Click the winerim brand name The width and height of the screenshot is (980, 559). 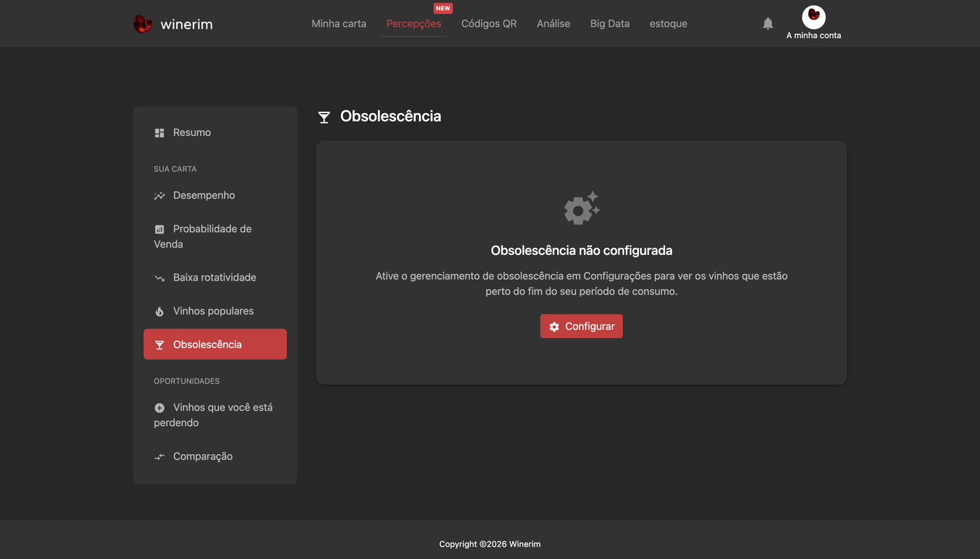point(187,24)
